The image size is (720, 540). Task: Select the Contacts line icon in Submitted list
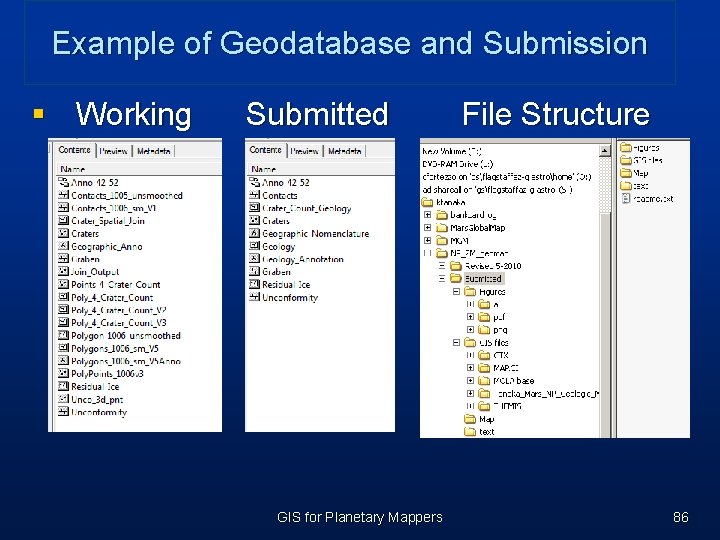point(254,195)
